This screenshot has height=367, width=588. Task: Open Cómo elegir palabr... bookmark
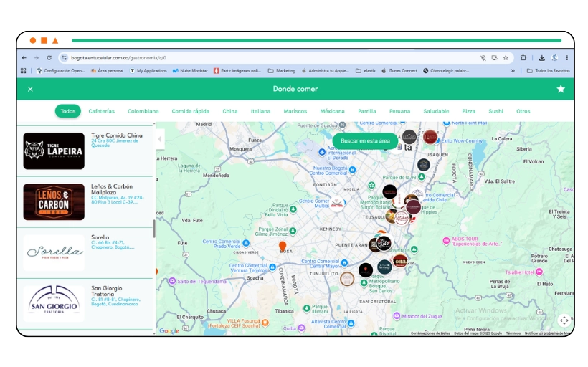coord(446,70)
